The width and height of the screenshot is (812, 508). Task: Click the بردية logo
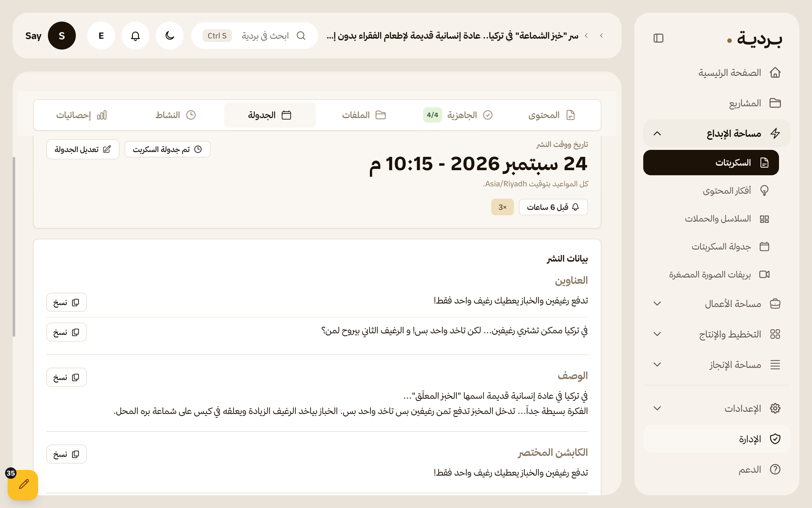coord(754,39)
